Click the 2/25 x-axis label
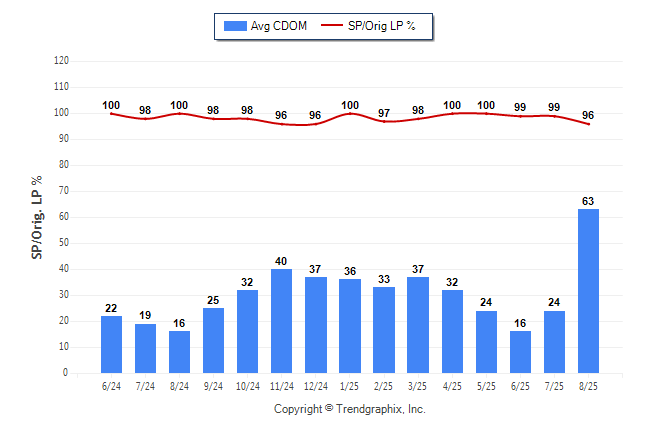The width and height of the screenshot is (646, 434). coord(384,386)
